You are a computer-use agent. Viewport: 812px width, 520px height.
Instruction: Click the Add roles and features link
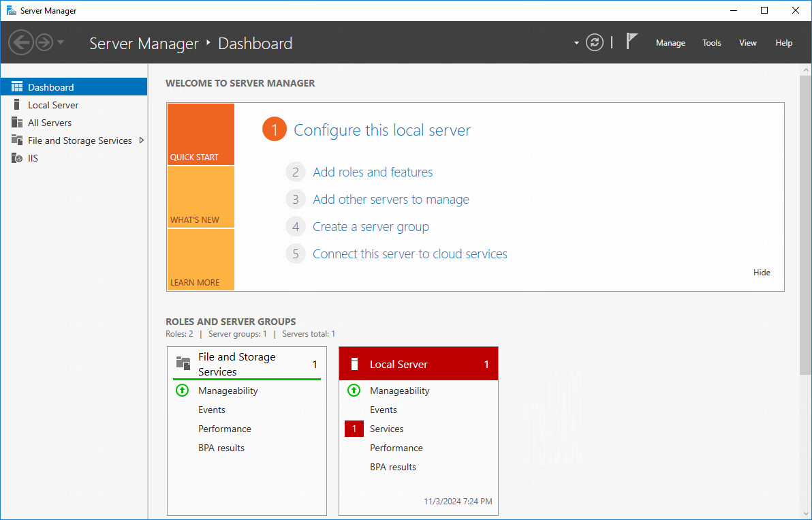pos(373,172)
